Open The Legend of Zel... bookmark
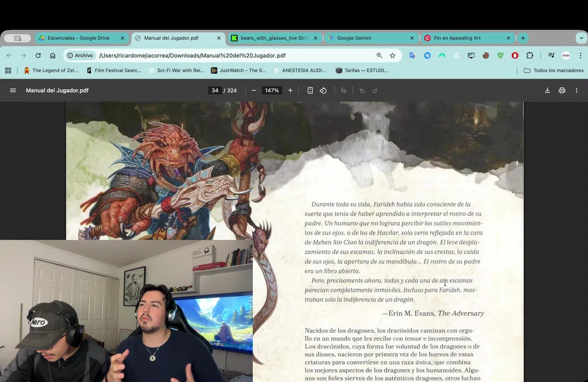588x382 pixels. (x=51, y=71)
